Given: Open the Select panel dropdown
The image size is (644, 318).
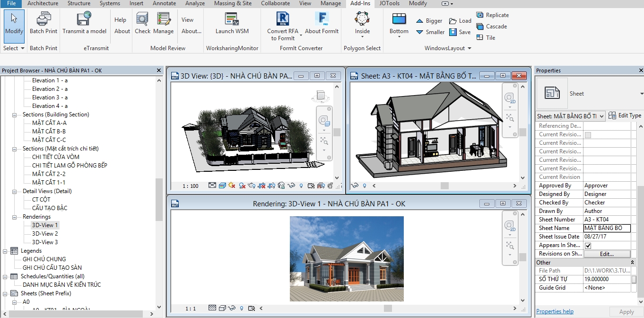Looking at the screenshot, I should 14,48.
